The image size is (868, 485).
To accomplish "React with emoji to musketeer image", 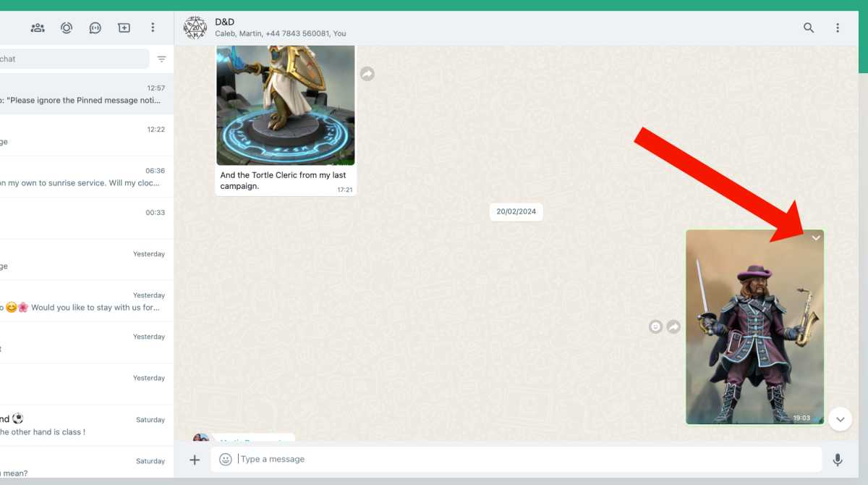I will click(655, 327).
